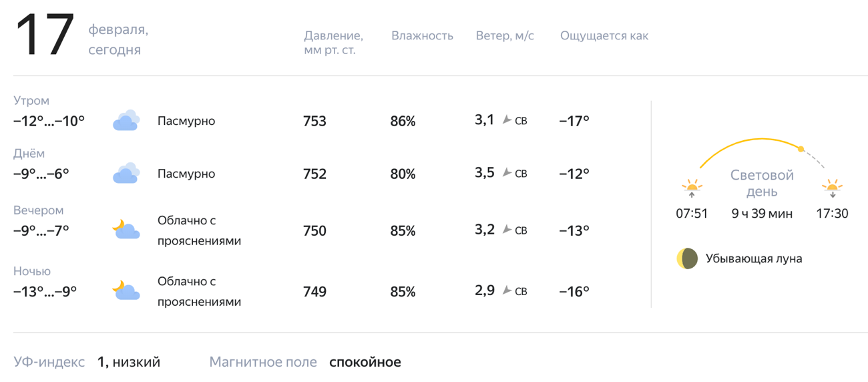Click the Давление column header
The height and width of the screenshot is (382, 868).
(333, 43)
